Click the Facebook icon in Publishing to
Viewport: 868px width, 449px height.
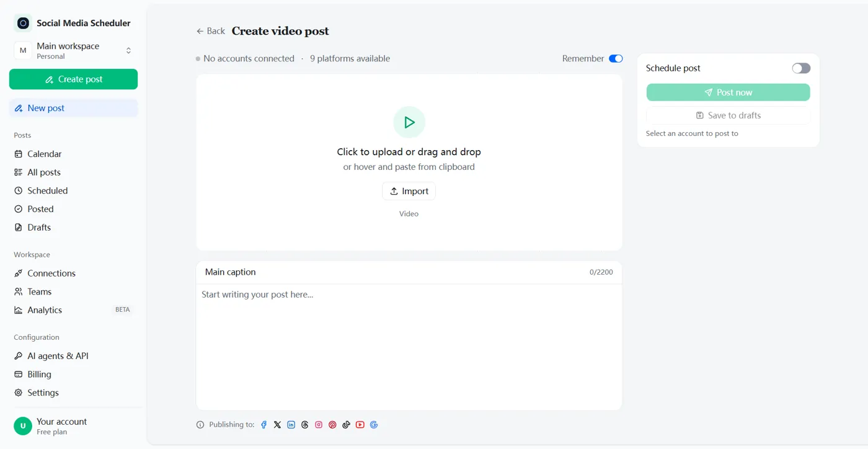263,425
